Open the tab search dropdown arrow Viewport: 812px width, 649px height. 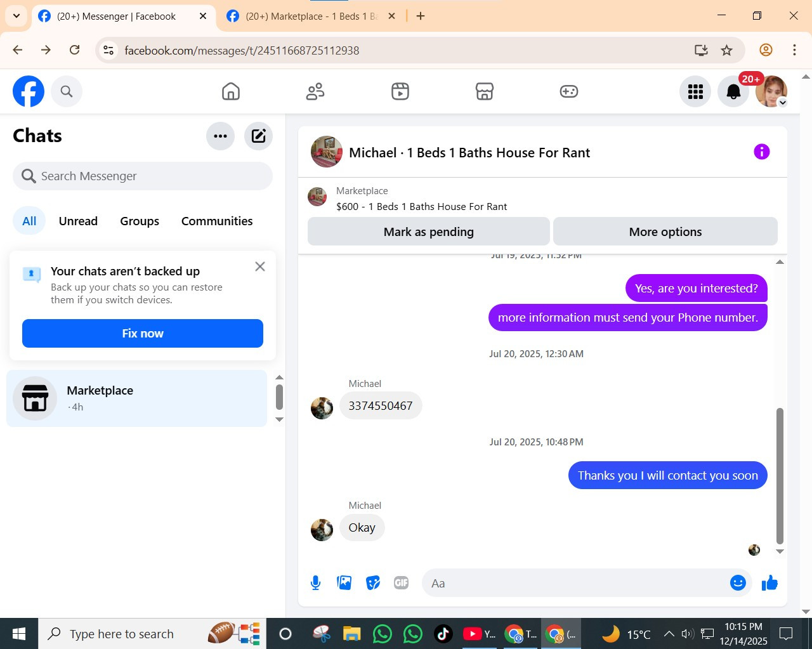tap(16, 16)
